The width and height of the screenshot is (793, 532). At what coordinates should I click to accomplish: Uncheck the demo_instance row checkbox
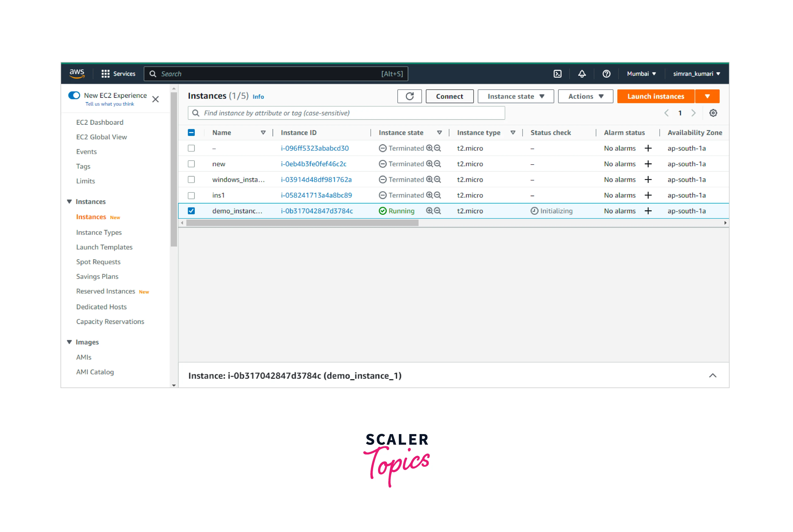(191, 211)
